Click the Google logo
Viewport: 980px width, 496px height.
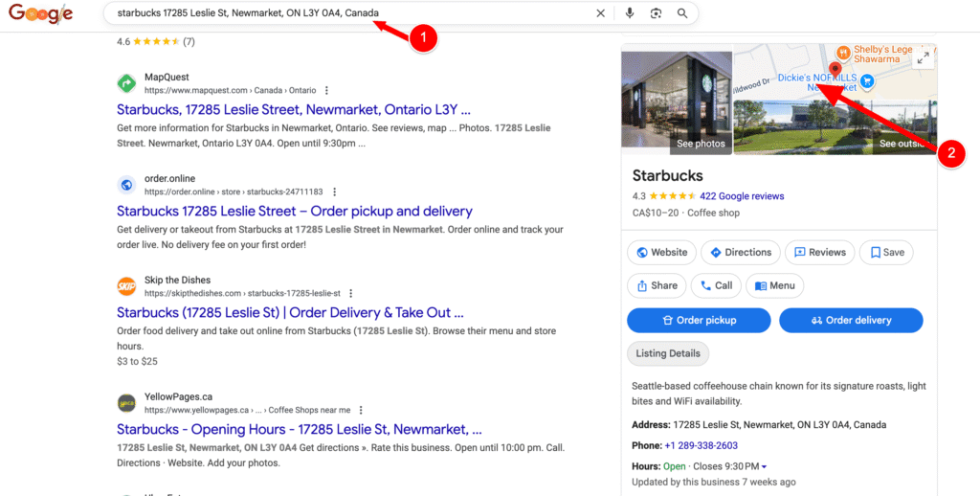(40, 13)
